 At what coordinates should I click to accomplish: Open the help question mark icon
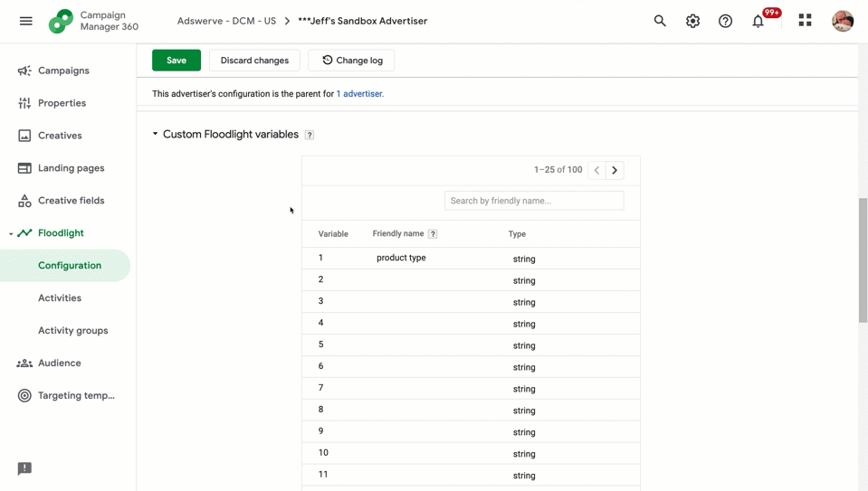click(725, 21)
